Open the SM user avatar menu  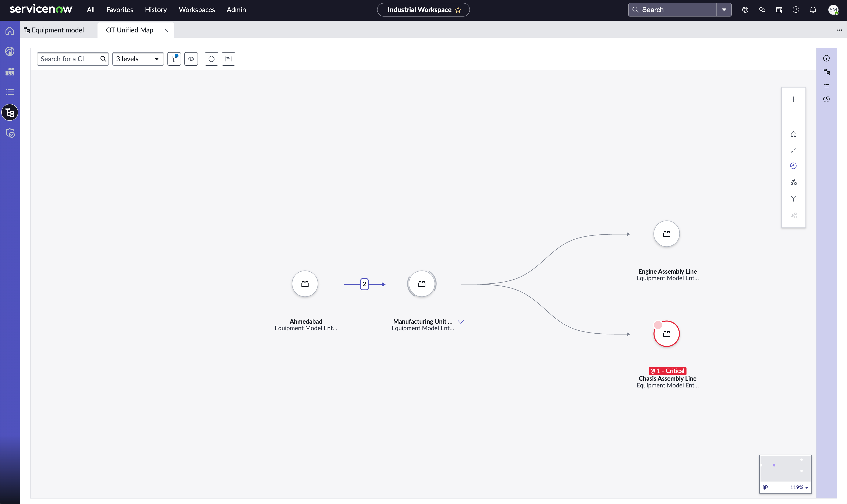[833, 10]
